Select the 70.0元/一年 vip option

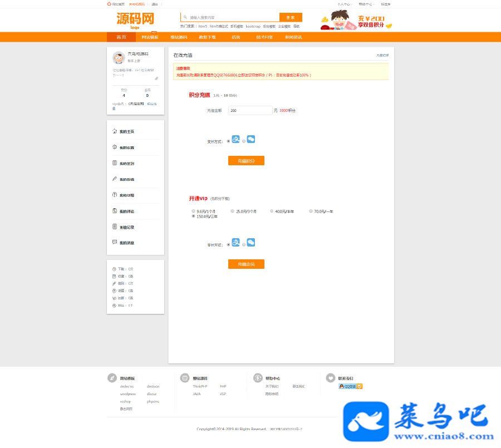(x=311, y=211)
